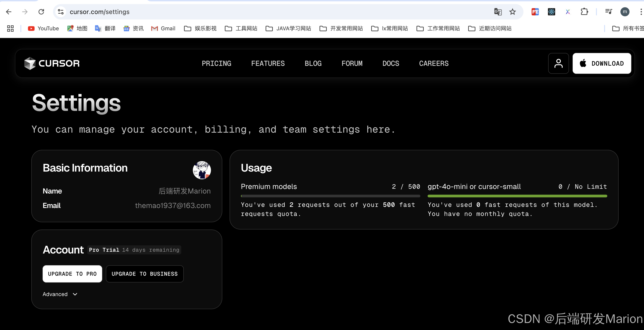The image size is (644, 330).
Task: Click the '0 / No Limit' usage count
Action: (x=583, y=187)
